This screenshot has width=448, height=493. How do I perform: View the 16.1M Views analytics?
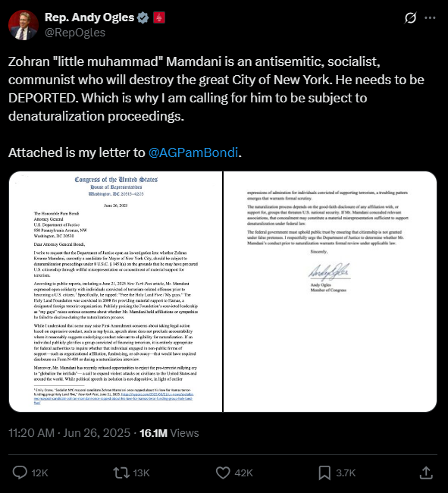tap(169, 433)
